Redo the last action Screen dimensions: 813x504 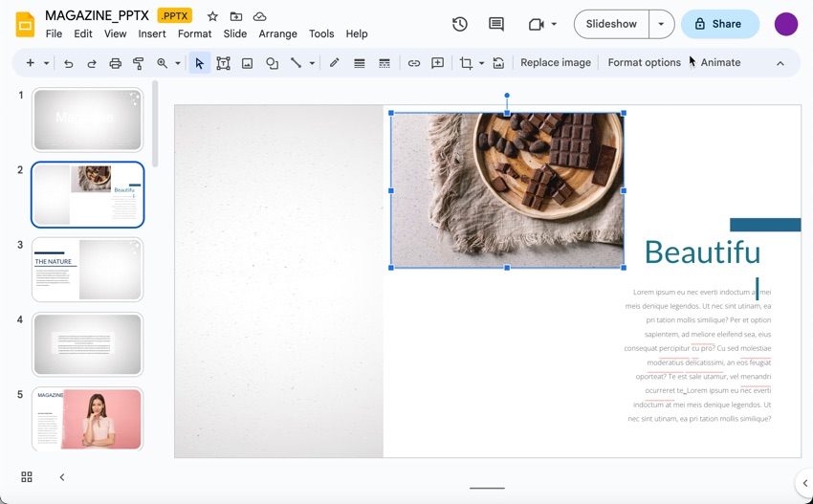(92, 63)
